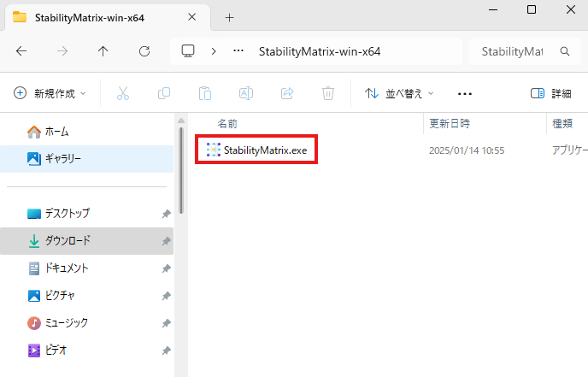The width and height of the screenshot is (588, 377).
Task: Refresh the current folder view
Action: 144,51
